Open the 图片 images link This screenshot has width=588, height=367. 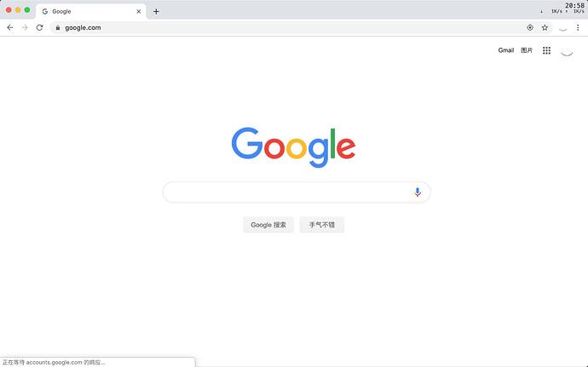(527, 50)
